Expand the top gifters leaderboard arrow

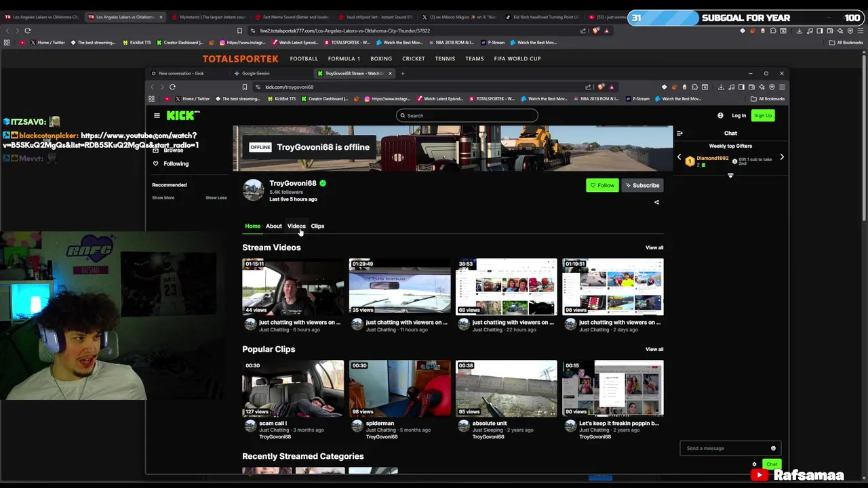coord(730,176)
